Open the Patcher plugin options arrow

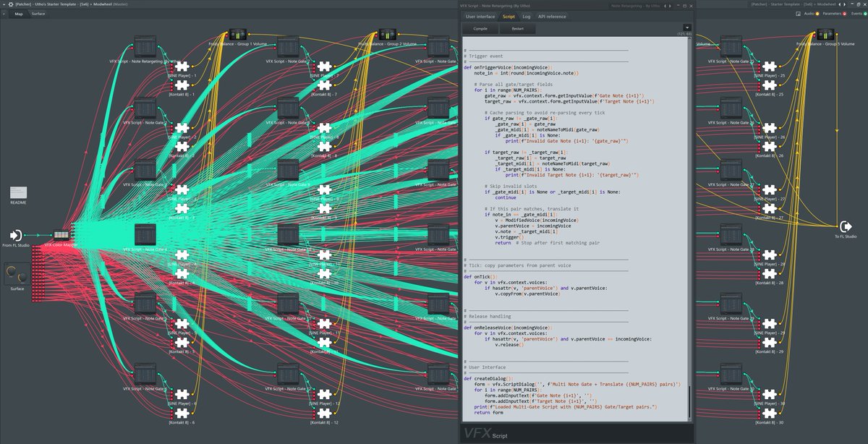[x=3, y=4]
